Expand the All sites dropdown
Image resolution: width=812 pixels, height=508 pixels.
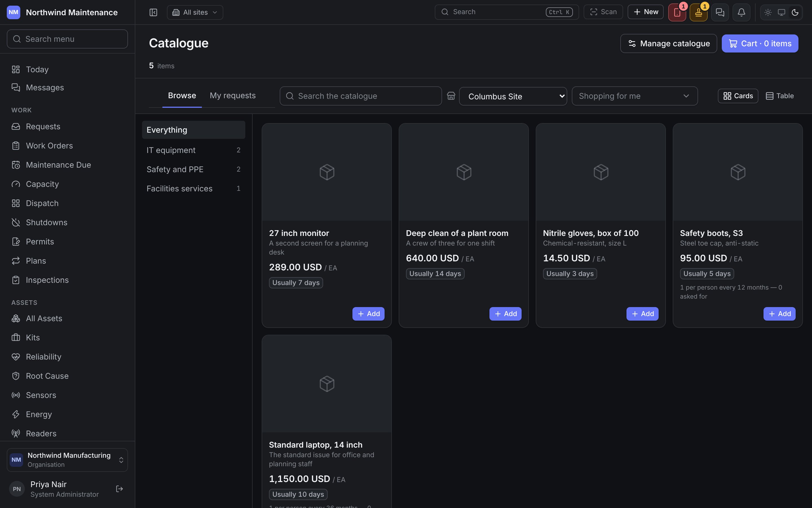pos(195,12)
